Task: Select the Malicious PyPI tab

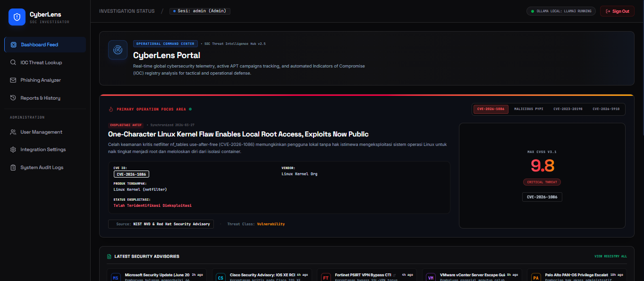Action: pos(529,109)
